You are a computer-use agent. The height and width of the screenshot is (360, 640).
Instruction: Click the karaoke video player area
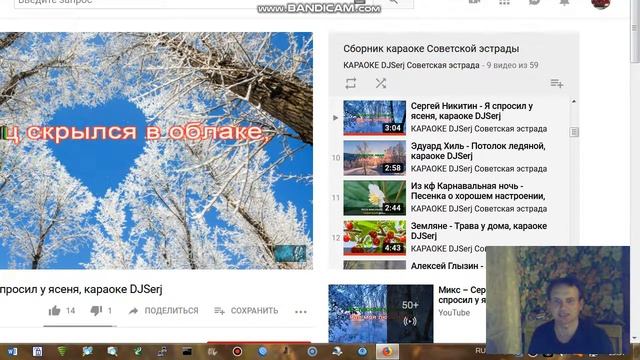pyautogui.click(x=156, y=151)
